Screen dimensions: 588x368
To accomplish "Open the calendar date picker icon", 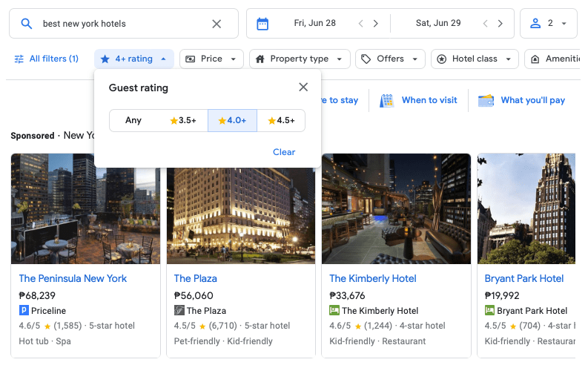I will click(x=262, y=24).
